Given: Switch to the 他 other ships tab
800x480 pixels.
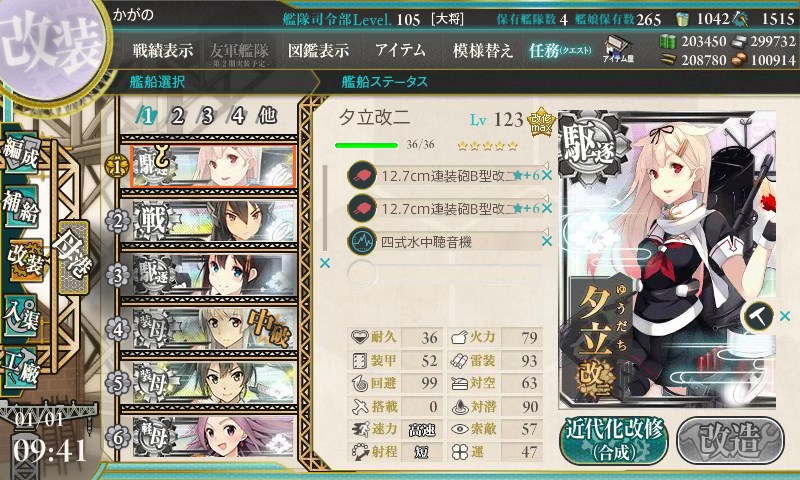Looking at the screenshot, I should [267, 116].
